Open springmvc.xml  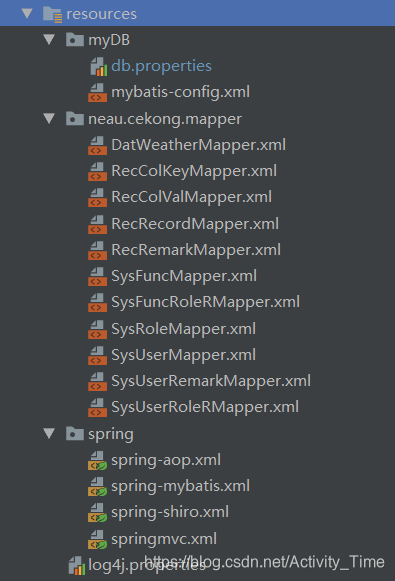164,540
